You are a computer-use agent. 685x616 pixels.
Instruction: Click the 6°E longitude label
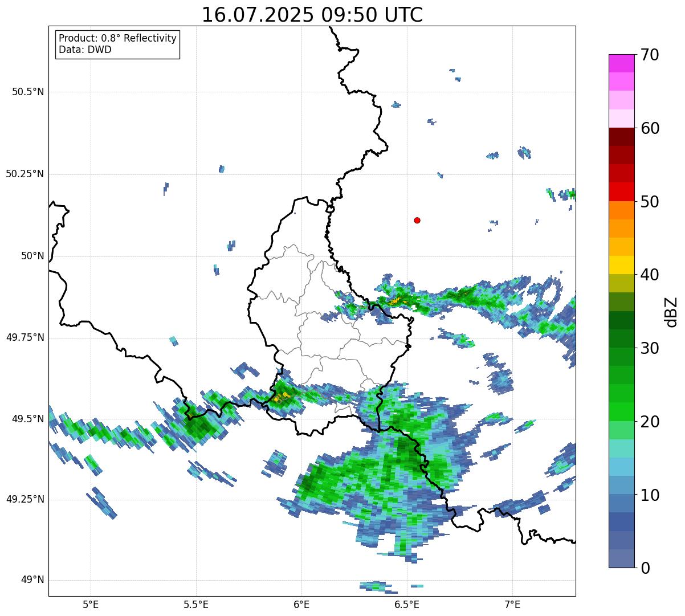[x=301, y=604]
